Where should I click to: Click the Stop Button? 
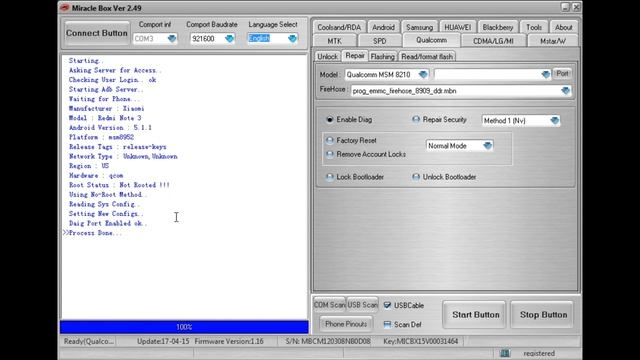[543, 315]
